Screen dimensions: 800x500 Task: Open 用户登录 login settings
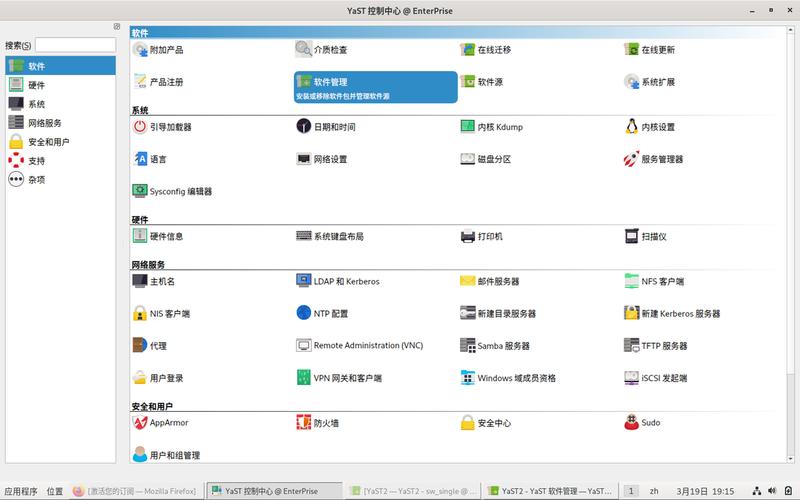point(158,377)
